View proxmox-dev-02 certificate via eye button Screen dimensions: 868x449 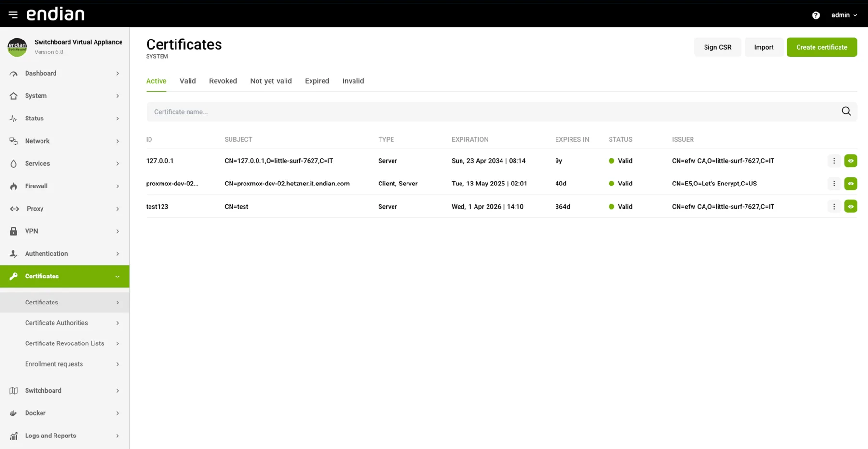[851, 184]
